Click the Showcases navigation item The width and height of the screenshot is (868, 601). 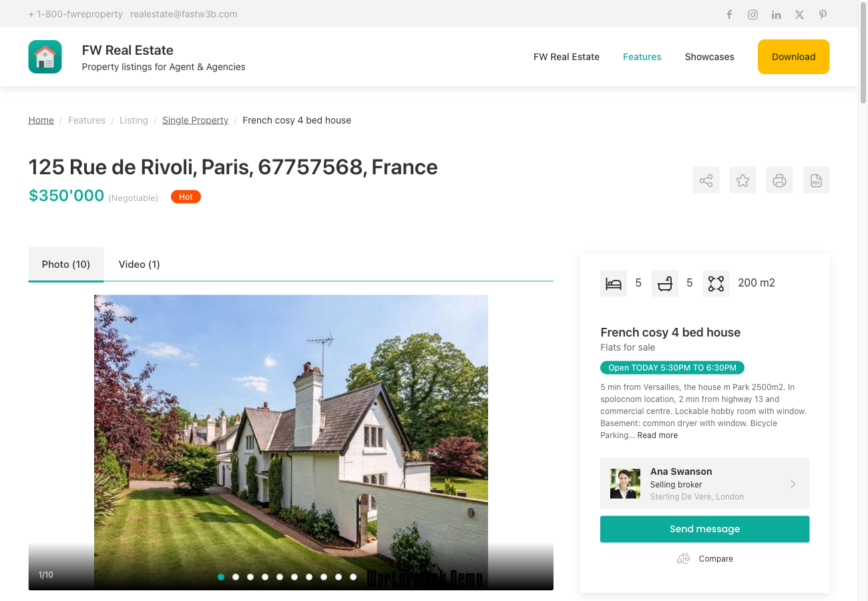point(709,57)
